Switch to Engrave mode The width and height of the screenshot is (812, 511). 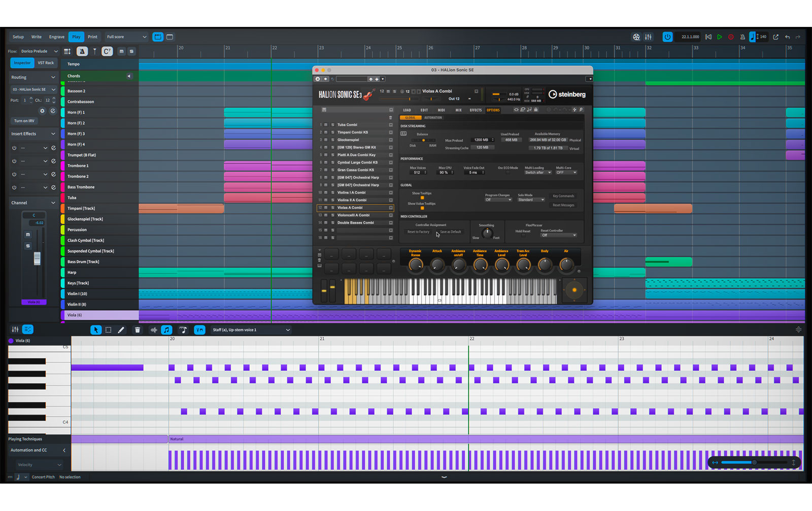pos(57,37)
